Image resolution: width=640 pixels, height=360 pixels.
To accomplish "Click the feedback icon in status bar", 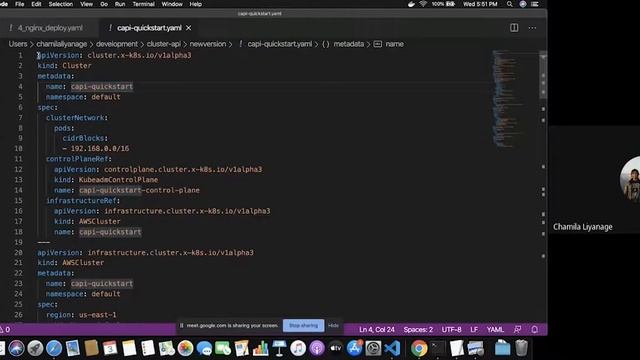I will click(x=518, y=329).
